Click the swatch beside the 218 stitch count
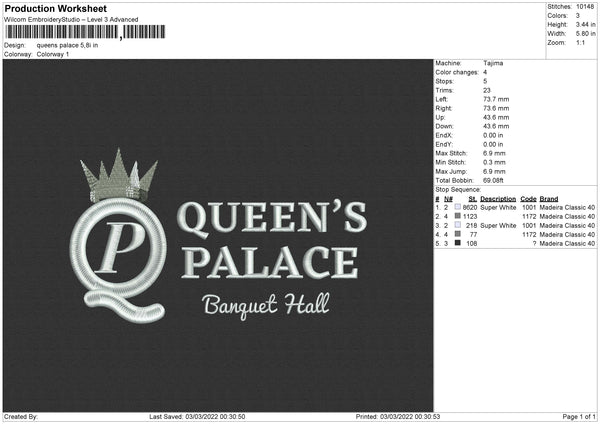600x424 pixels. click(x=458, y=225)
